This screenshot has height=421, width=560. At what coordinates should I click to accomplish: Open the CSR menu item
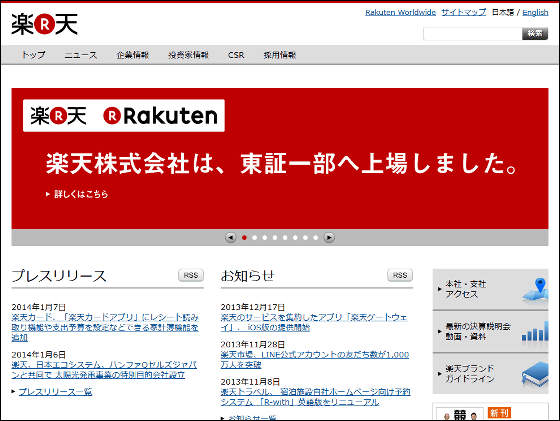pyautogui.click(x=236, y=55)
